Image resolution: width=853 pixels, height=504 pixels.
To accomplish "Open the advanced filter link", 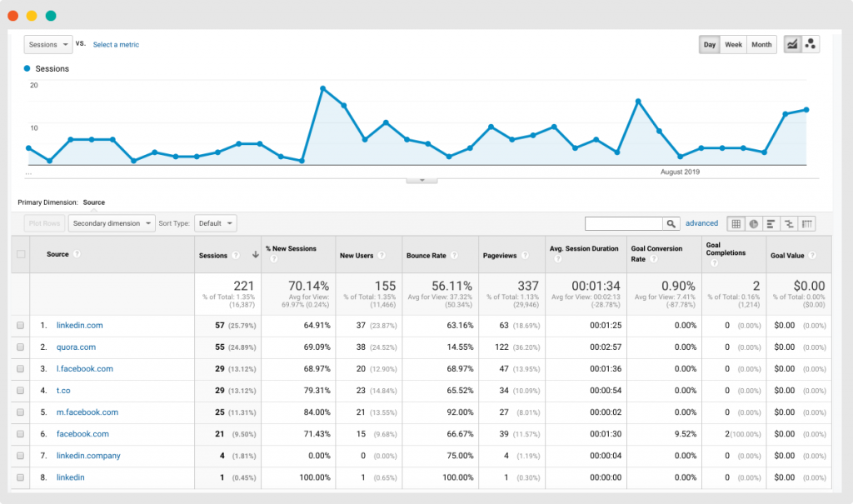I will pyautogui.click(x=701, y=223).
